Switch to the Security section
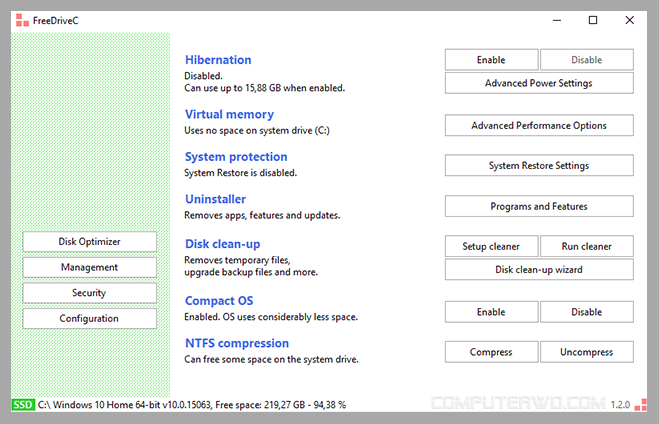The height and width of the screenshot is (424, 659). [x=90, y=293]
